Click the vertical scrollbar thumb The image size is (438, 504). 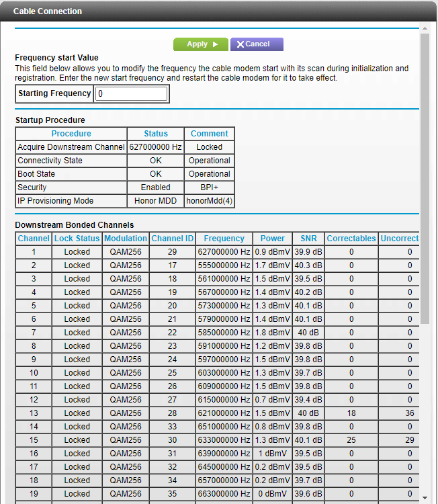point(424,175)
